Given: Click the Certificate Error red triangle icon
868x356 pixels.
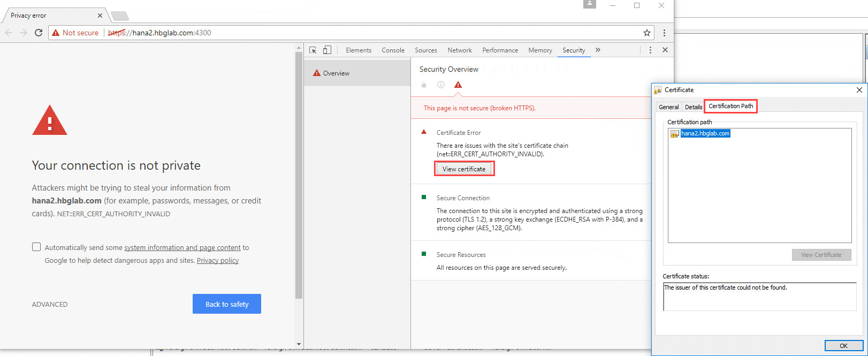Looking at the screenshot, I should pyautogui.click(x=424, y=132).
